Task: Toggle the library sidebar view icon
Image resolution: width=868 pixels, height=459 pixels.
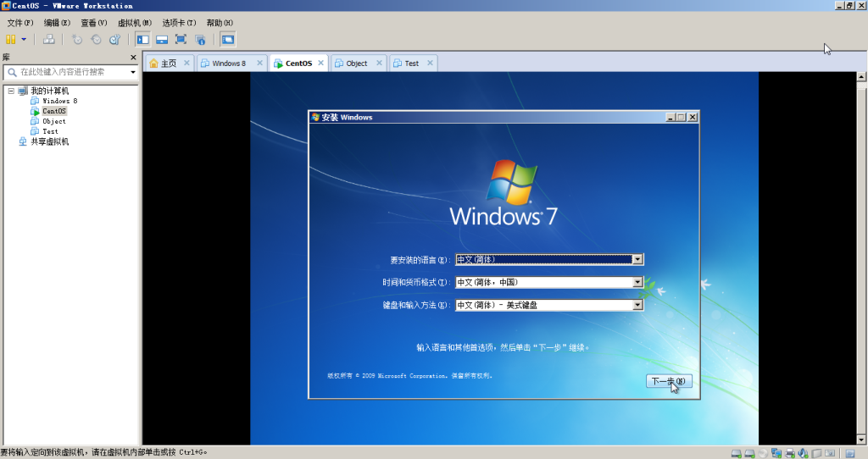Action: (x=142, y=39)
